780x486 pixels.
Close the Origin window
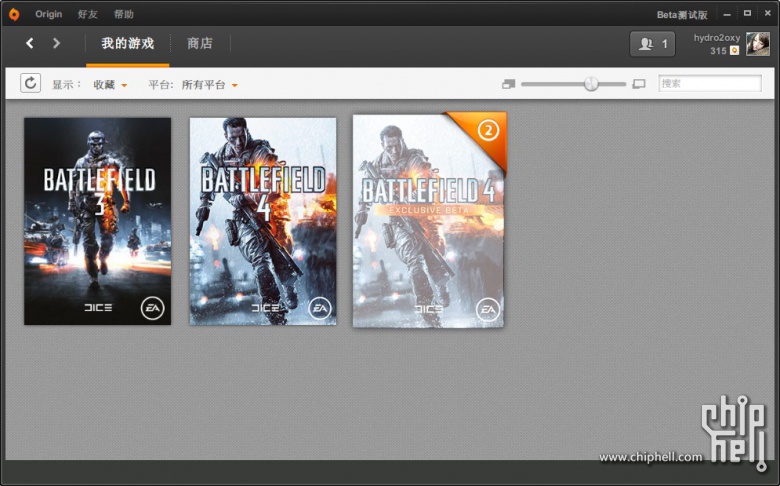point(768,13)
